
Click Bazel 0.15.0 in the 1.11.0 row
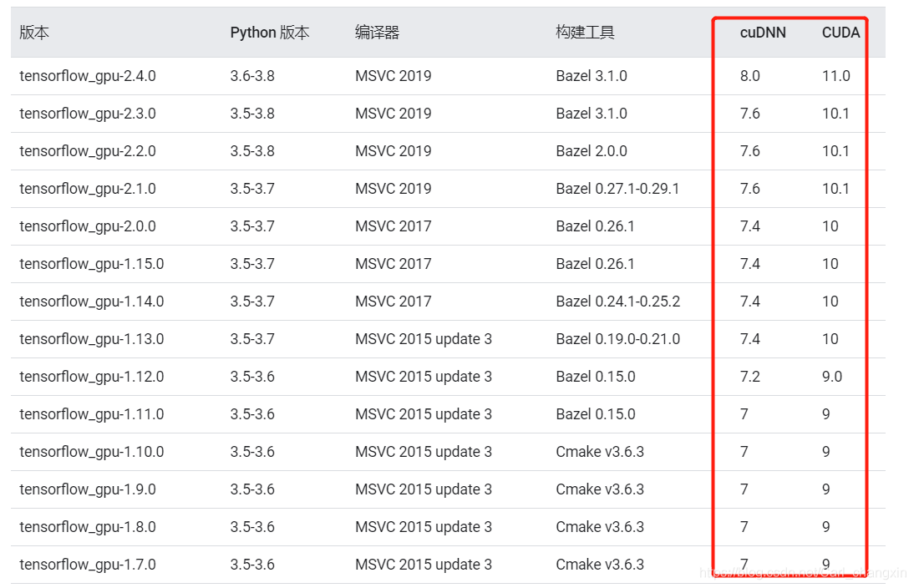(x=596, y=414)
